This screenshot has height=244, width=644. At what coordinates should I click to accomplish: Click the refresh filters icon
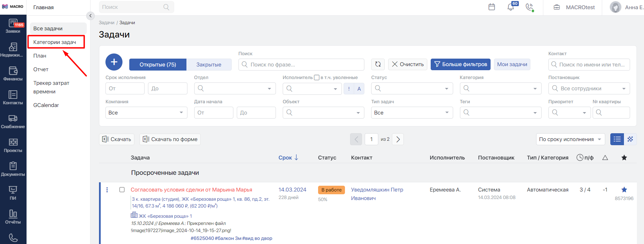tap(378, 64)
